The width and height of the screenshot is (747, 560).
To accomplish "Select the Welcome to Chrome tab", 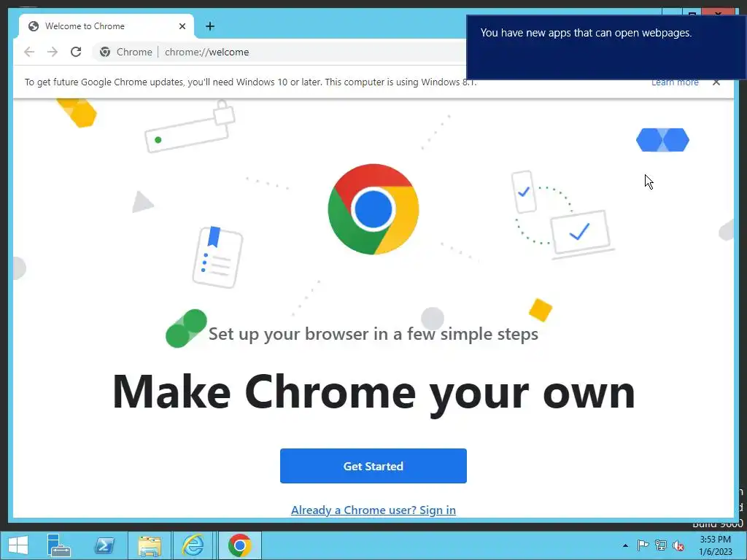I will [107, 26].
